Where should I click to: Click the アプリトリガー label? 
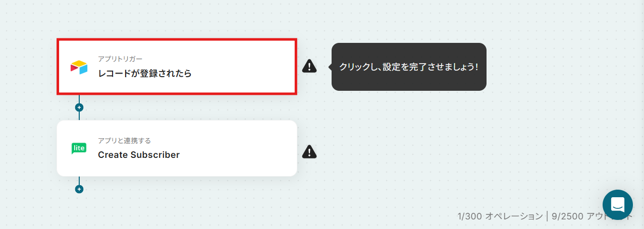120,59
